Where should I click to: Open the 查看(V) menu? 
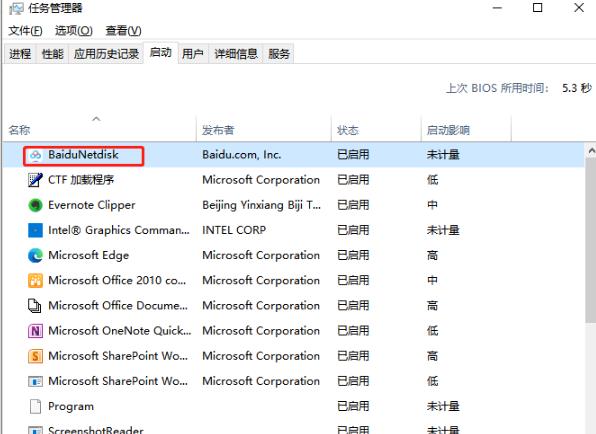(124, 30)
